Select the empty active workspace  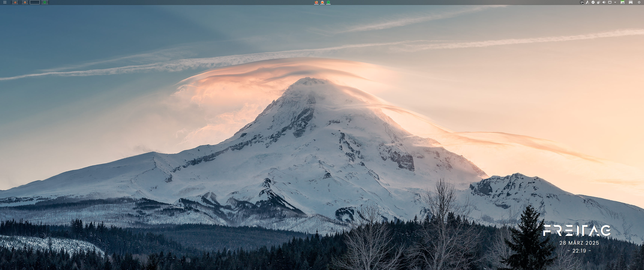click(35, 2)
